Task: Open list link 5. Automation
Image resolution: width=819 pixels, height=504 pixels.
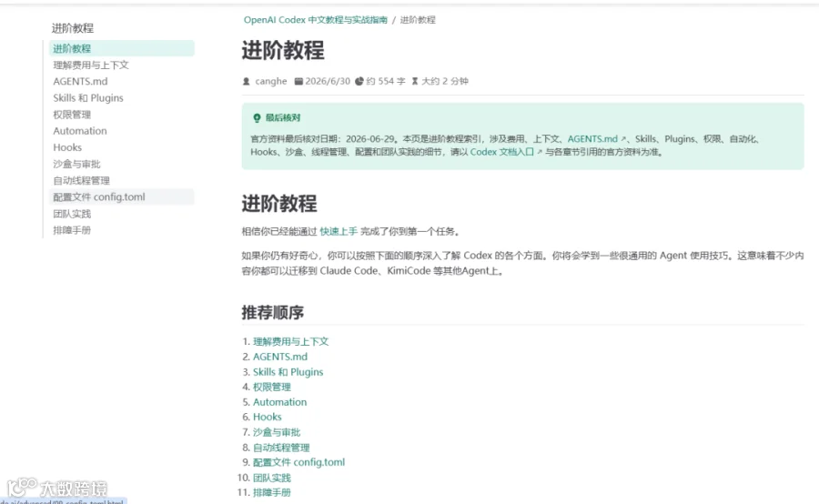Action: coord(280,402)
